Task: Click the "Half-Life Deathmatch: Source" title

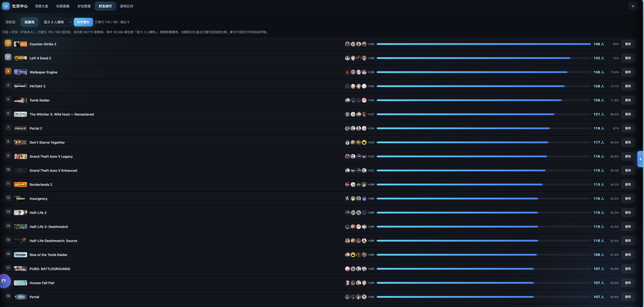Action: tap(53, 241)
